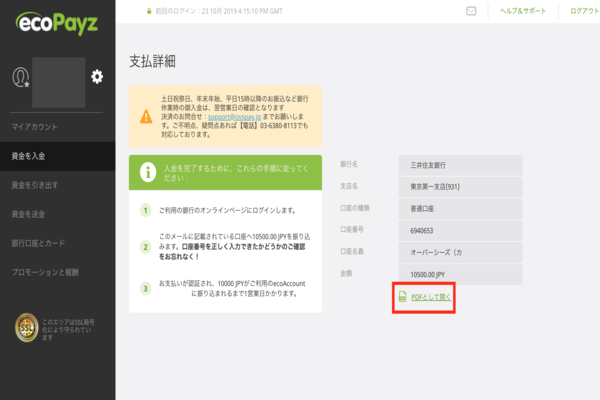Open ヘルプ&サポート link
This screenshot has height=400, width=600.
pos(523,11)
